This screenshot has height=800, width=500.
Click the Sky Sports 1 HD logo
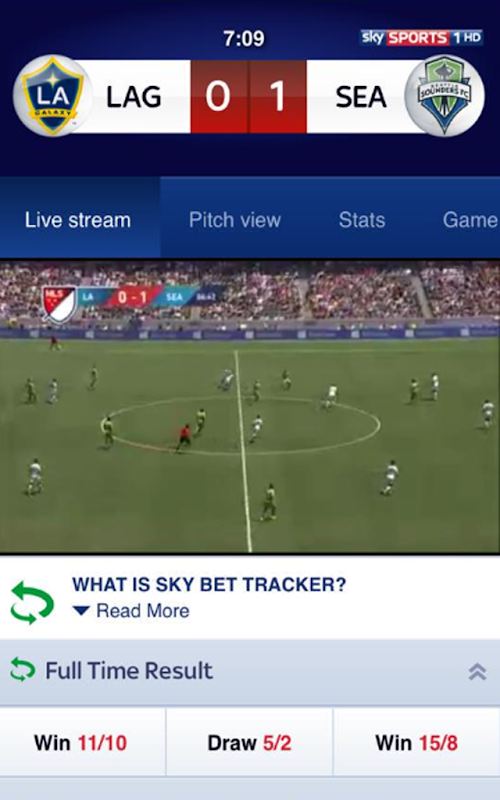pyautogui.click(x=421, y=38)
